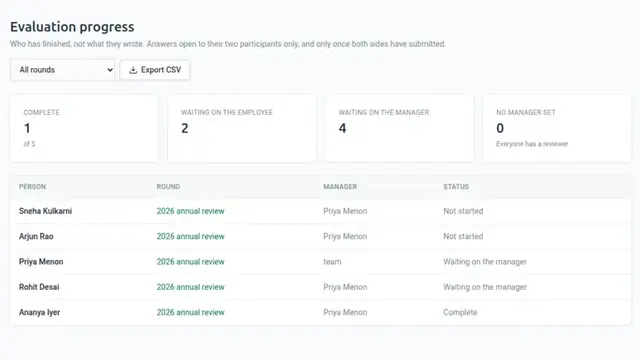Click Sneha Kulkarni's 'Not started' status
The image size is (640, 360).
(463, 211)
